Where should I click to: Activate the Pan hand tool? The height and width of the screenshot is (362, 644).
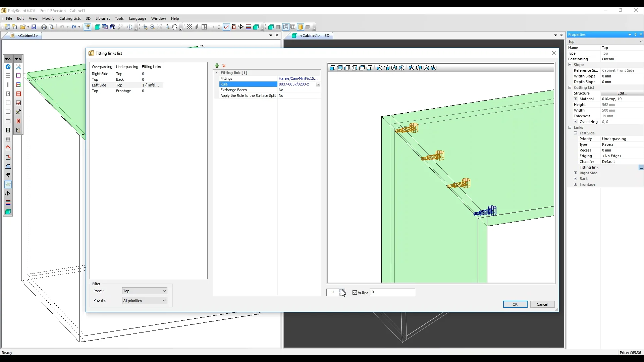pos(174,27)
